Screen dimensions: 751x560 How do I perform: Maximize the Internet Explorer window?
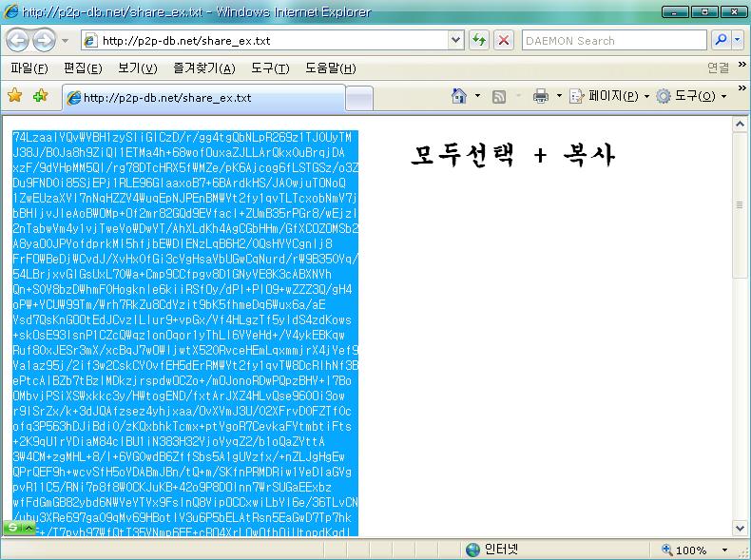(x=704, y=11)
